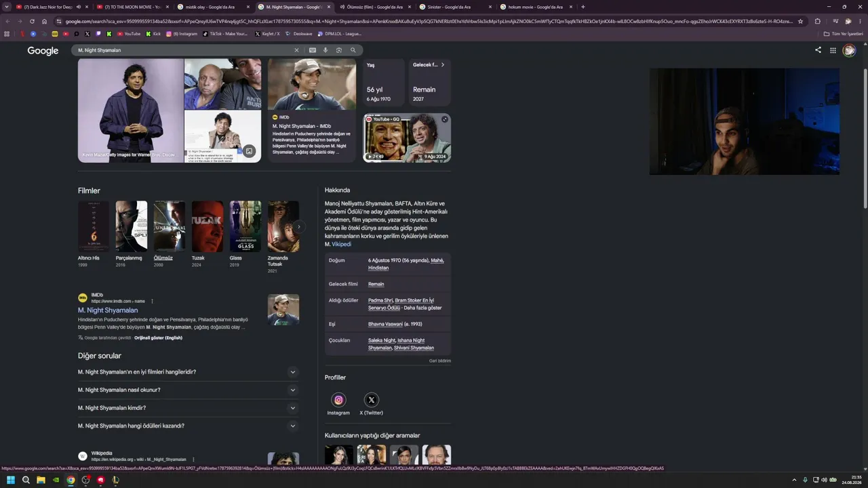Viewport: 868px width, 488px height.
Task: Share the results with the share icon
Action: (x=818, y=50)
